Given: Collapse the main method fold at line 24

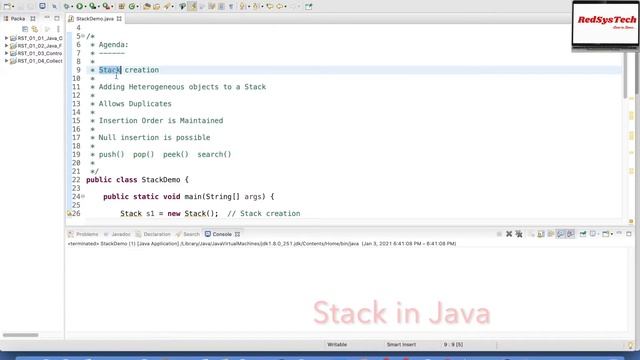Looking at the screenshot, I should [x=83, y=196].
